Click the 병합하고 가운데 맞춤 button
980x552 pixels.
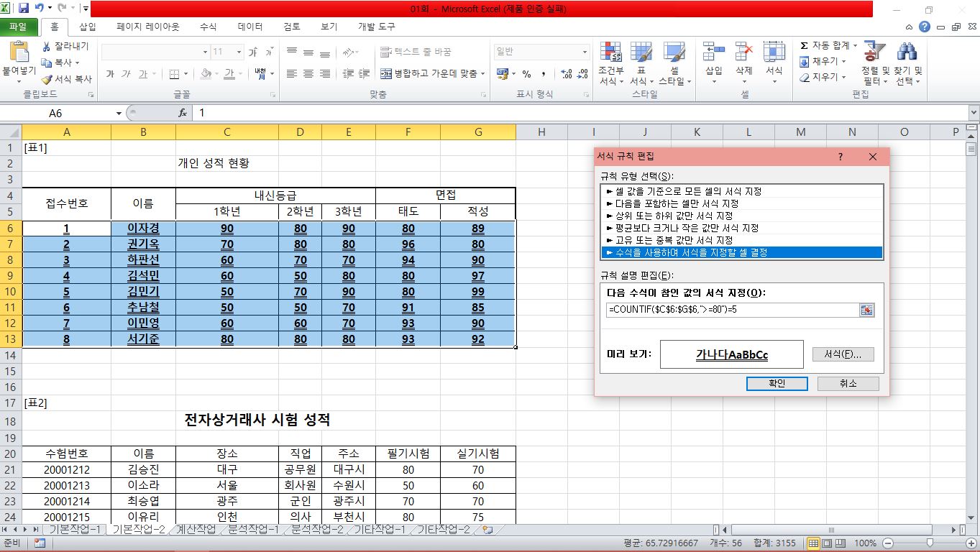(x=432, y=73)
